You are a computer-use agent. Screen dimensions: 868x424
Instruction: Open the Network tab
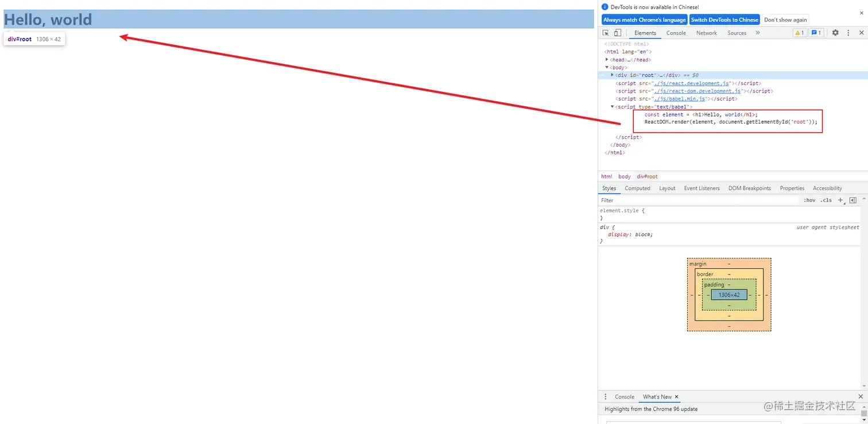(707, 33)
